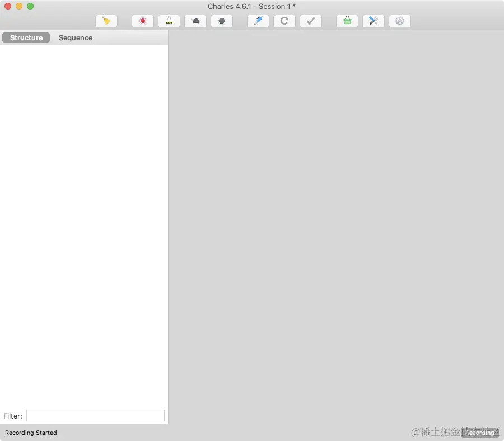Maximize the Charles window with the green button
Image resolution: width=504 pixels, height=441 pixels.
click(x=30, y=6)
